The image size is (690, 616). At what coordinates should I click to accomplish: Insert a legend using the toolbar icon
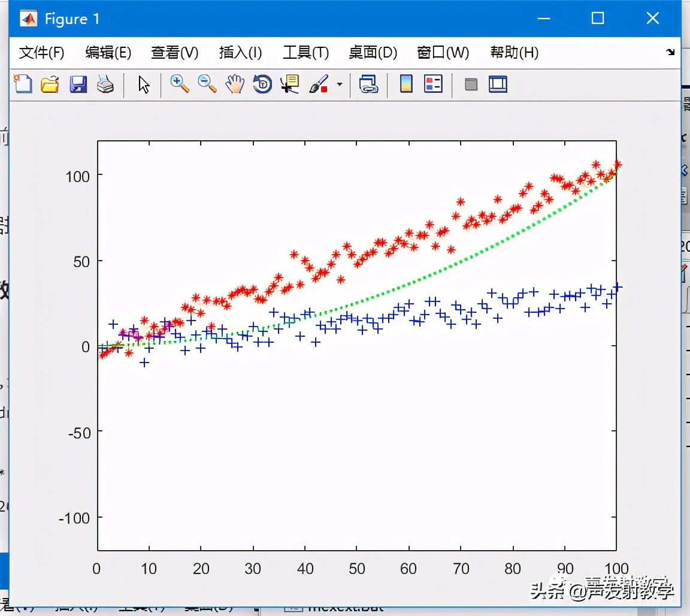pos(433,84)
